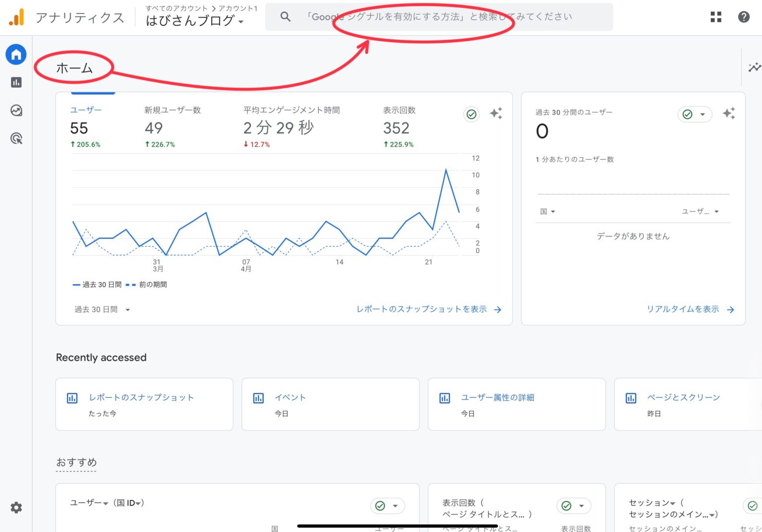Open the Home icon in sidebar
This screenshot has width=762, height=532.
pos(16,55)
